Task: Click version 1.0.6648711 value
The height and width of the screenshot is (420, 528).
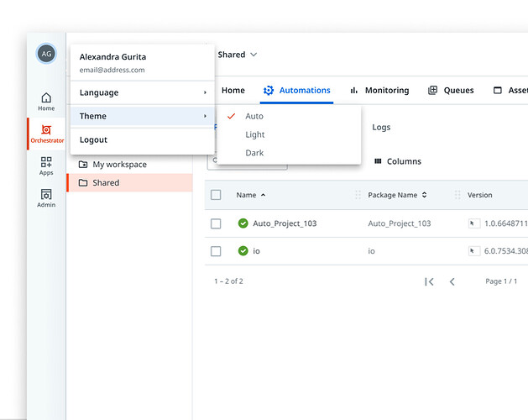Action: tap(506, 223)
